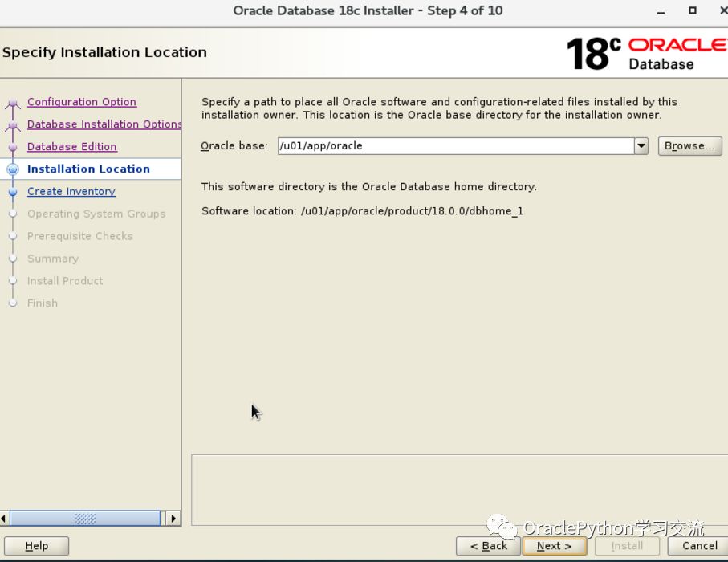
Task: Click the sidebar scrollbar left arrow
Action: (x=4, y=519)
